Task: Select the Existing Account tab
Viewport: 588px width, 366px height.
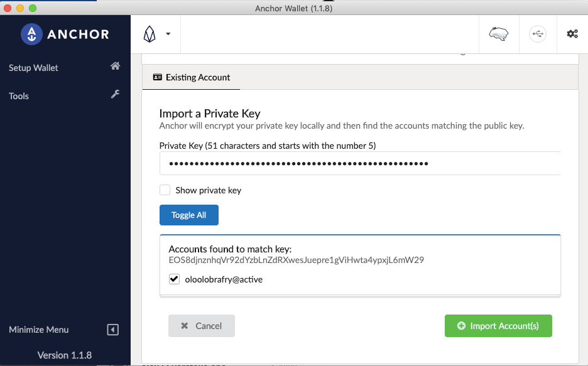Action: [191, 77]
